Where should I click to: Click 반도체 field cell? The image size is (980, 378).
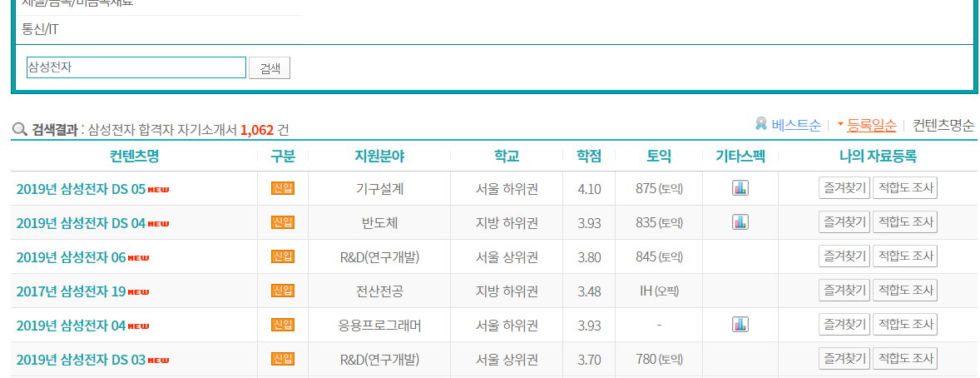379,222
